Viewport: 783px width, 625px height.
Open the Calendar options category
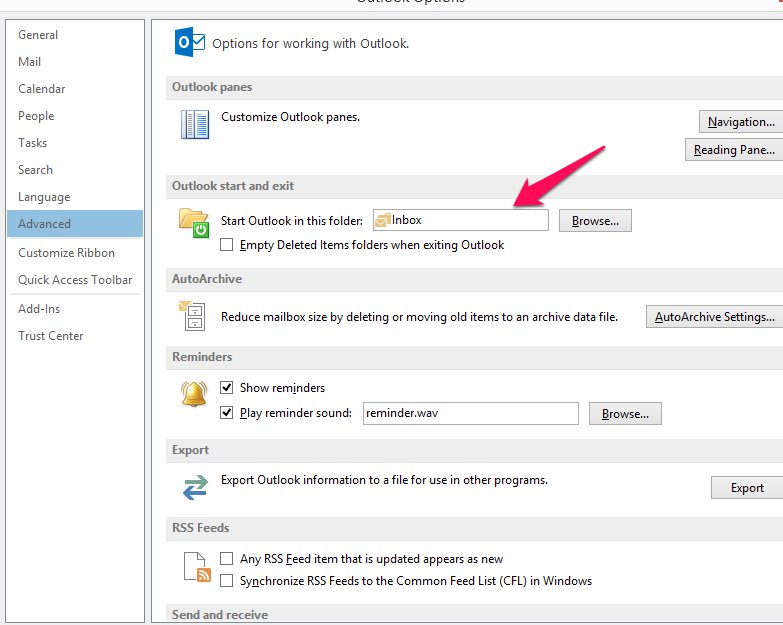(x=75, y=89)
